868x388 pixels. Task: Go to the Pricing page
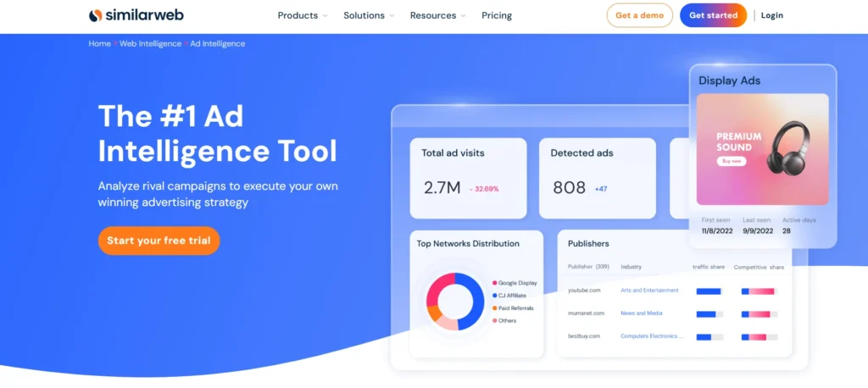pyautogui.click(x=497, y=15)
